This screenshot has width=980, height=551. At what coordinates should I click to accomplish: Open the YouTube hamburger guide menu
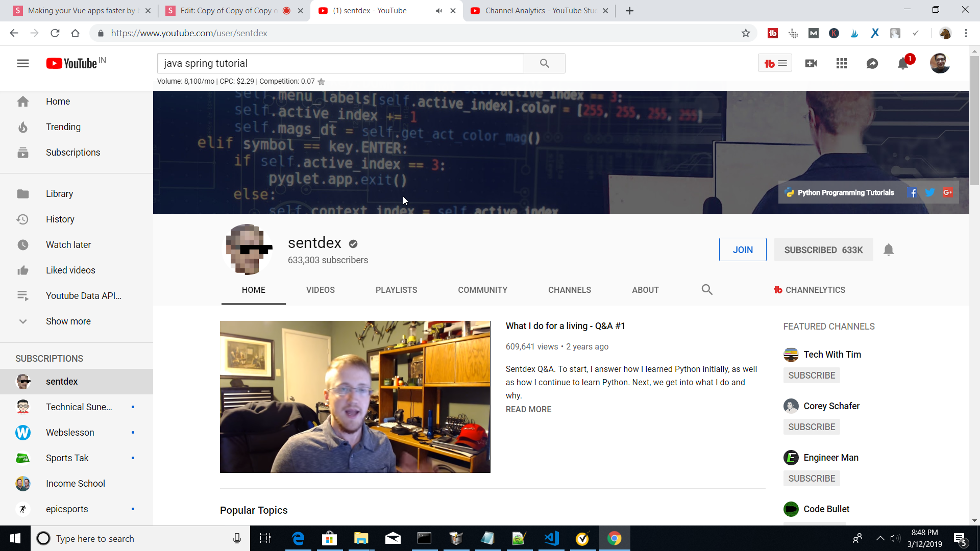pos(23,63)
